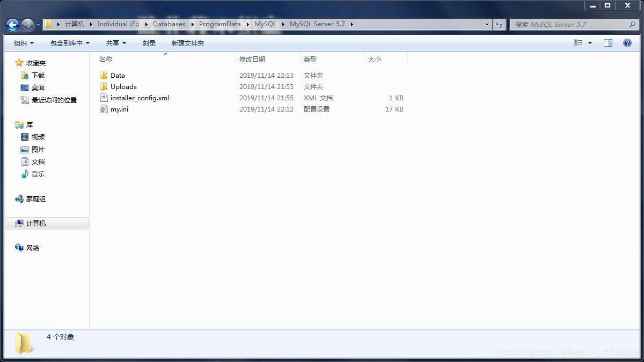Click the 配置设置 type cell
This screenshot has width=644, height=362.
(x=317, y=109)
